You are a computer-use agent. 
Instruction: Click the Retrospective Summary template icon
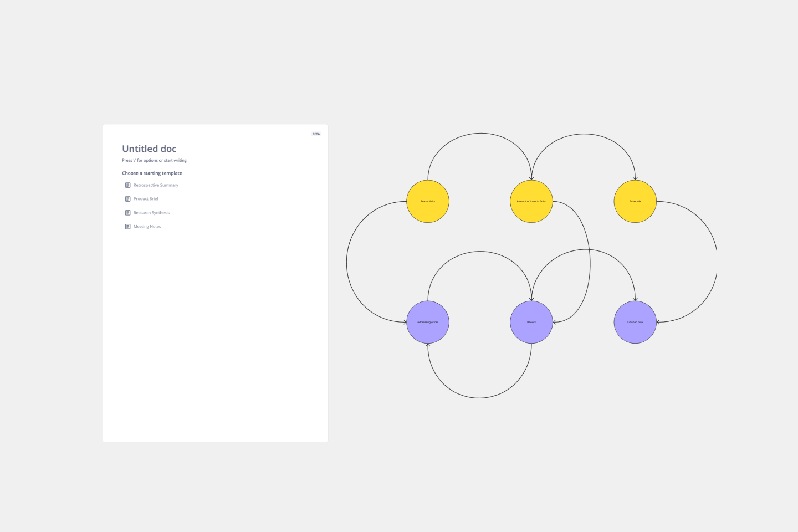(x=127, y=185)
